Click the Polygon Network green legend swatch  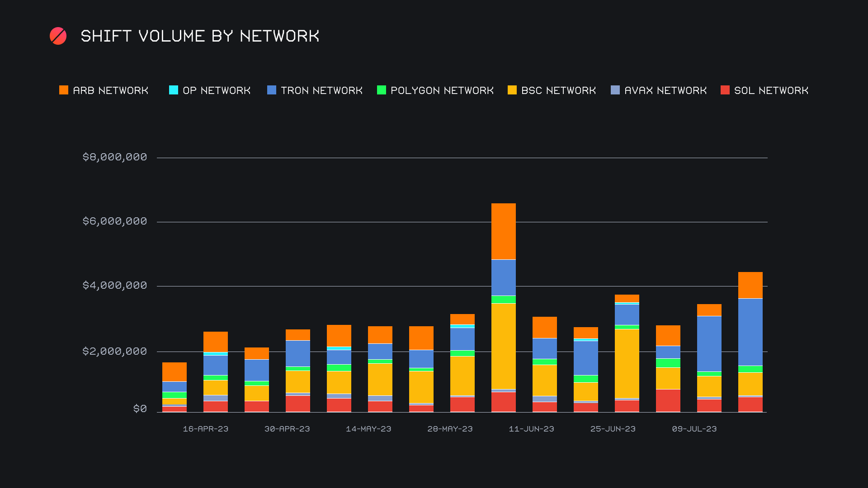(382, 90)
